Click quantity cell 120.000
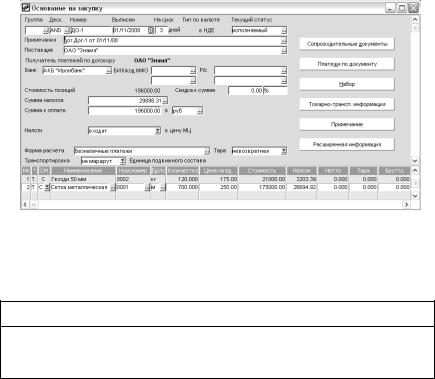Image resolution: width=435 pixels, height=379 pixels. click(182, 179)
